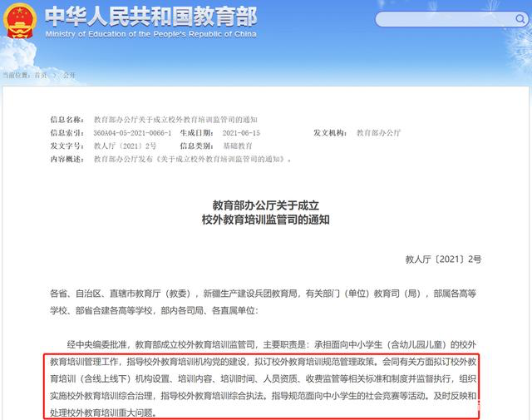Image resolution: width=532 pixels, height=420 pixels.
Task: Select the 信息名称 label
Action: 67,120
